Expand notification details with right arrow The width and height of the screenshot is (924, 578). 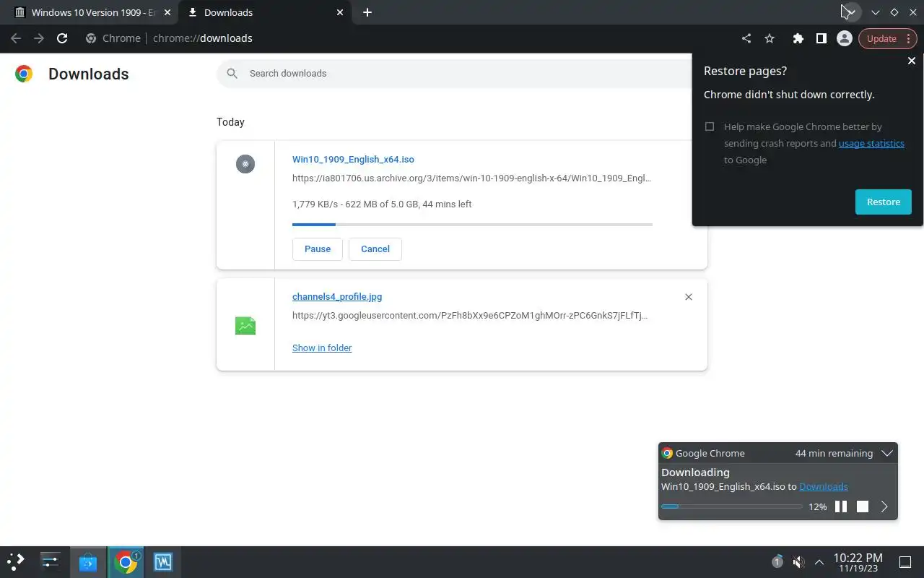(x=884, y=506)
